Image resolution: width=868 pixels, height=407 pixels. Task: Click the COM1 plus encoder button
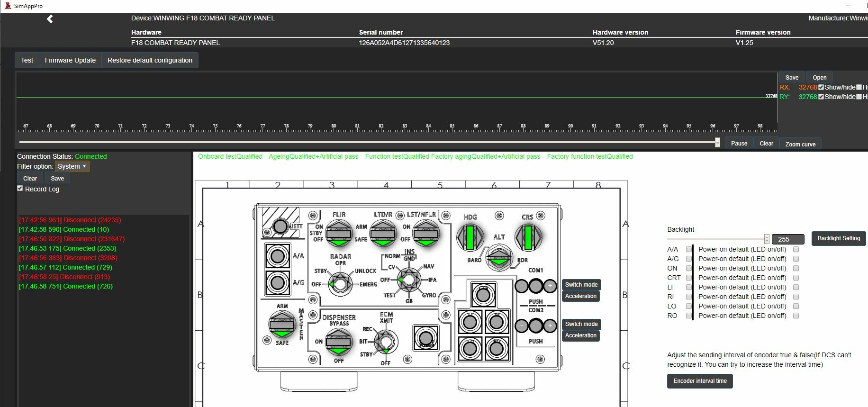coord(550,286)
